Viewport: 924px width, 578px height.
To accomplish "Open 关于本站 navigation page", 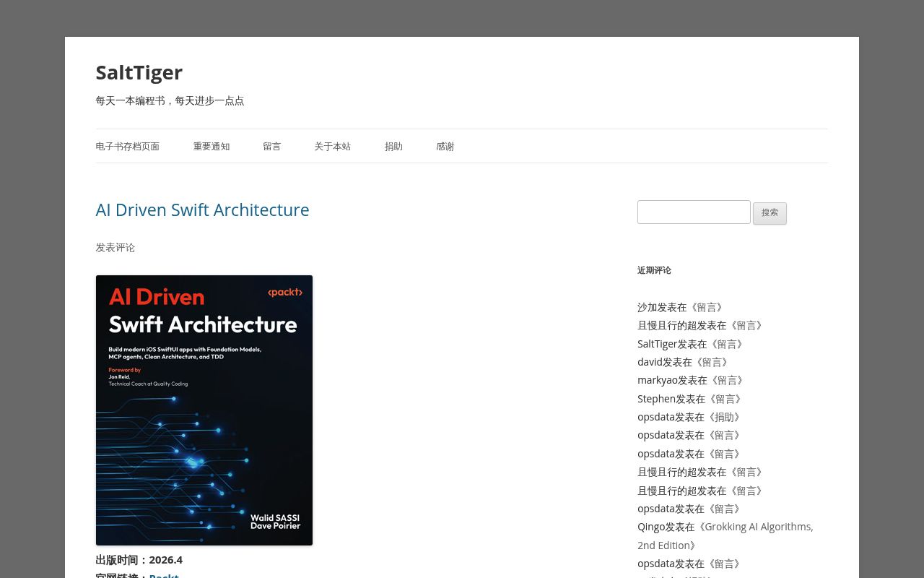I will point(332,146).
